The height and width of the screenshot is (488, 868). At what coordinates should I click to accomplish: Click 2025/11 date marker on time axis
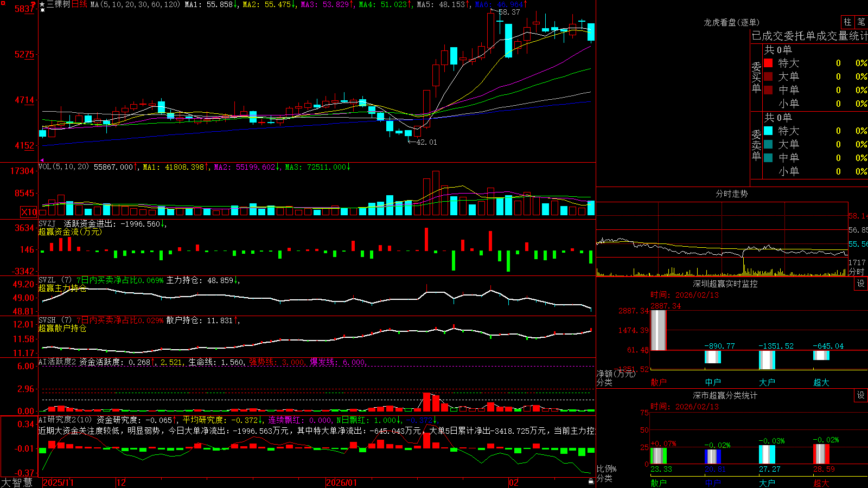coord(58,483)
